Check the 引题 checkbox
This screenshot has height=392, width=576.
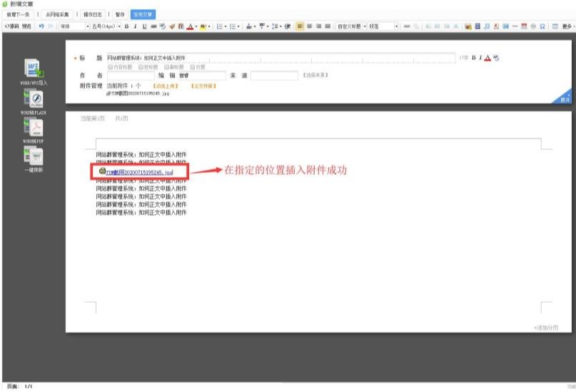coord(192,66)
